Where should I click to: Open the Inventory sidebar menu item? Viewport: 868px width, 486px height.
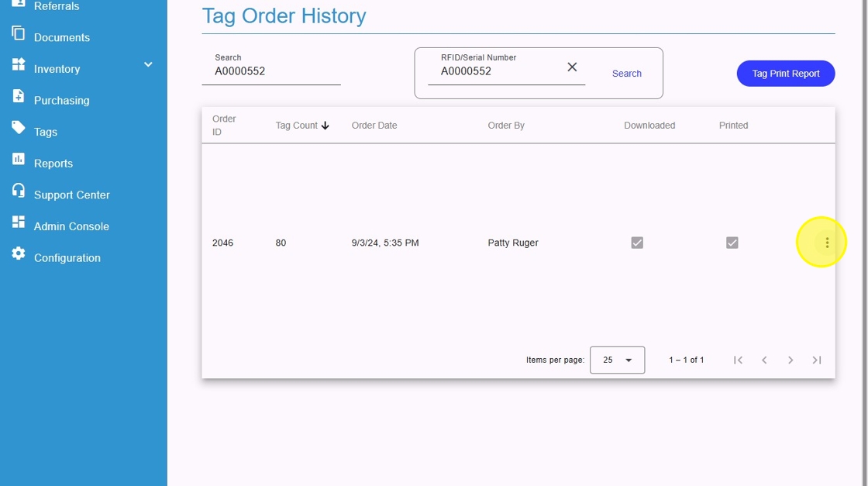pyautogui.click(x=57, y=69)
